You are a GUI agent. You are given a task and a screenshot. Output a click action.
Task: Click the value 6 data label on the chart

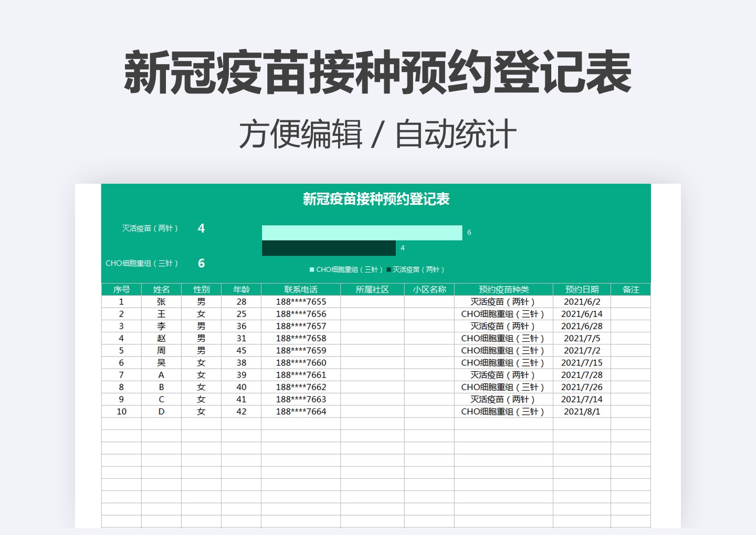pyautogui.click(x=468, y=231)
